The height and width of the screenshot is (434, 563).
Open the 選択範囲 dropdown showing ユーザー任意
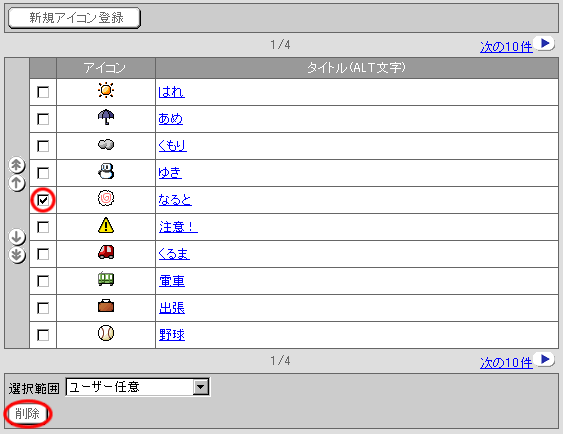(138, 387)
